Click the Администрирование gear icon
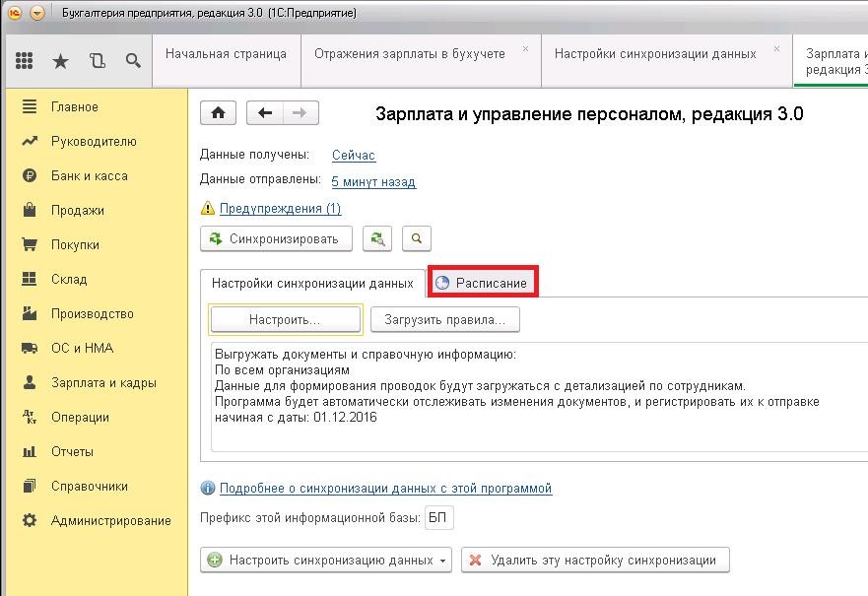 [x=30, y=520]
